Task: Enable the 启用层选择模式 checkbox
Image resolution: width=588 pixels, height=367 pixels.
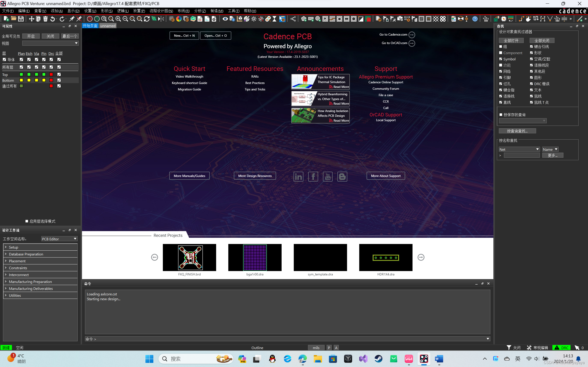Action: (x=27, y=221)
